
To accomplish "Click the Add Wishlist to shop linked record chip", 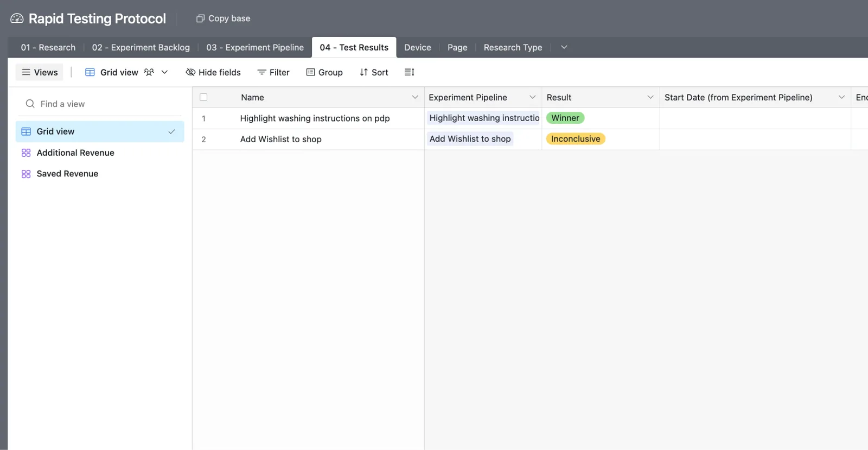I will coord(470,139).
